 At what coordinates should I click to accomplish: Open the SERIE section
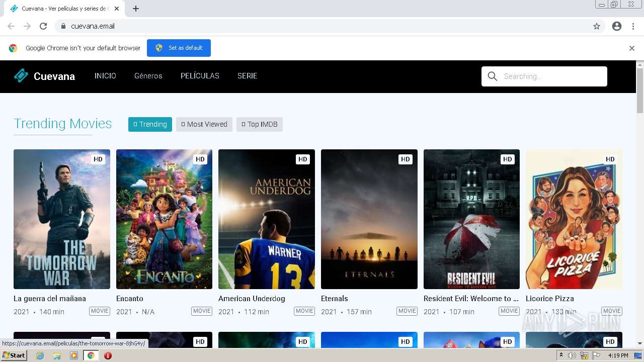point(247,76)
